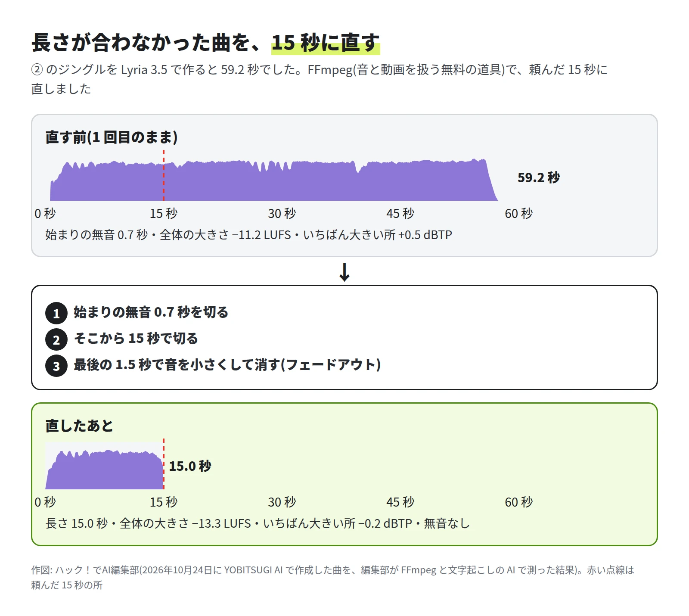Viewport: 689px width, 616px height.
Task: Click the 60 秒 axis label in 直す前 panel
Action: coord(519,213)
